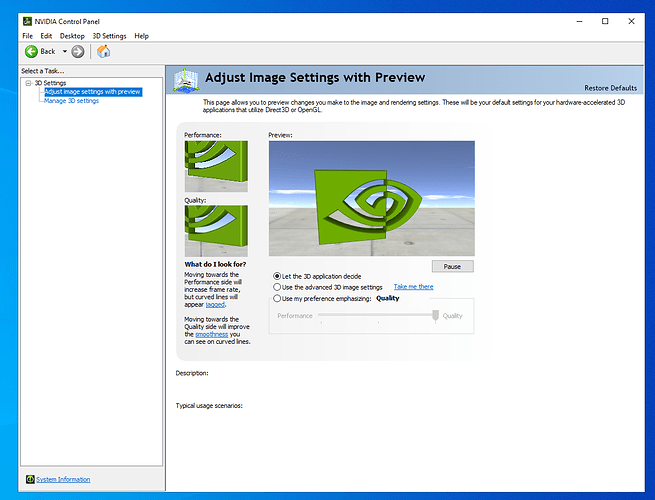Click the Pause button under preview

pos(452,266)
